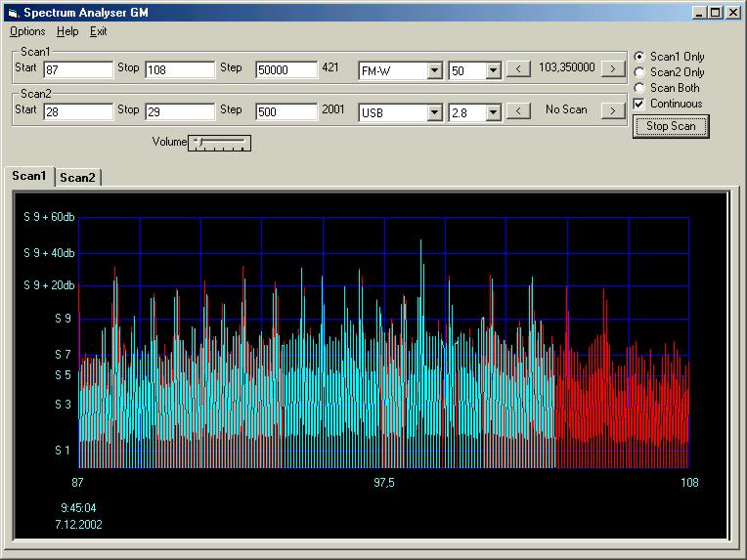
Task: Click the S 7 axis label
Action: (63, 355)
